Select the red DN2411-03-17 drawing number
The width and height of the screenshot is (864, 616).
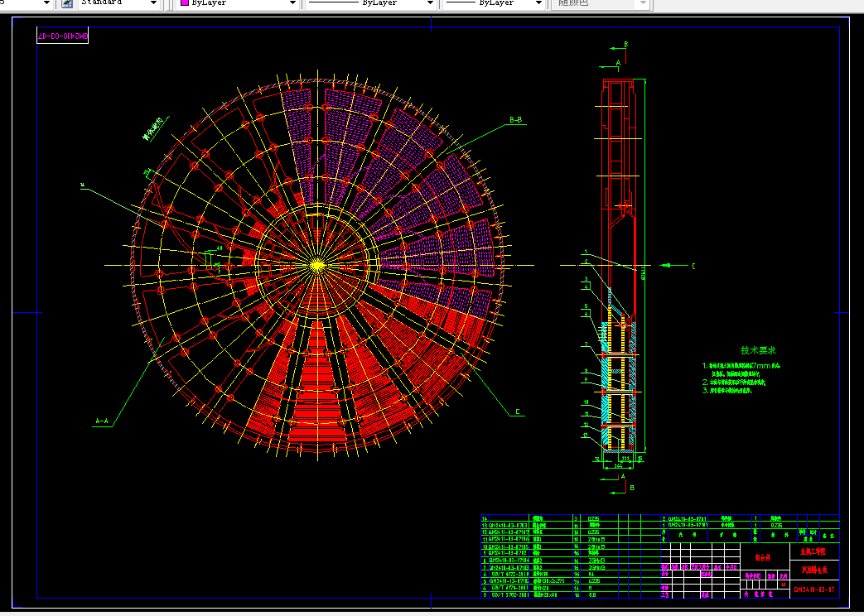click(814, 590)
